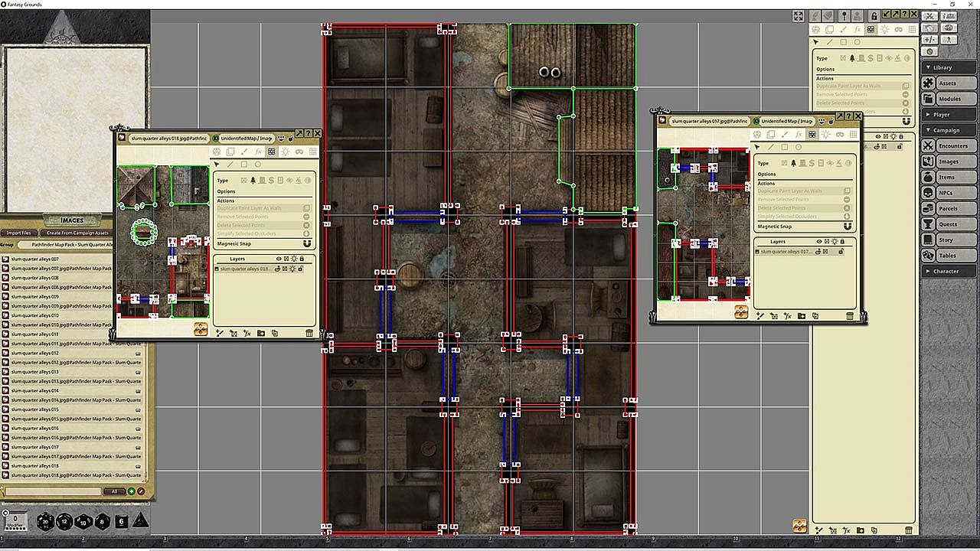
Task: Add new image with green plus button
Action: click(132, 491)
